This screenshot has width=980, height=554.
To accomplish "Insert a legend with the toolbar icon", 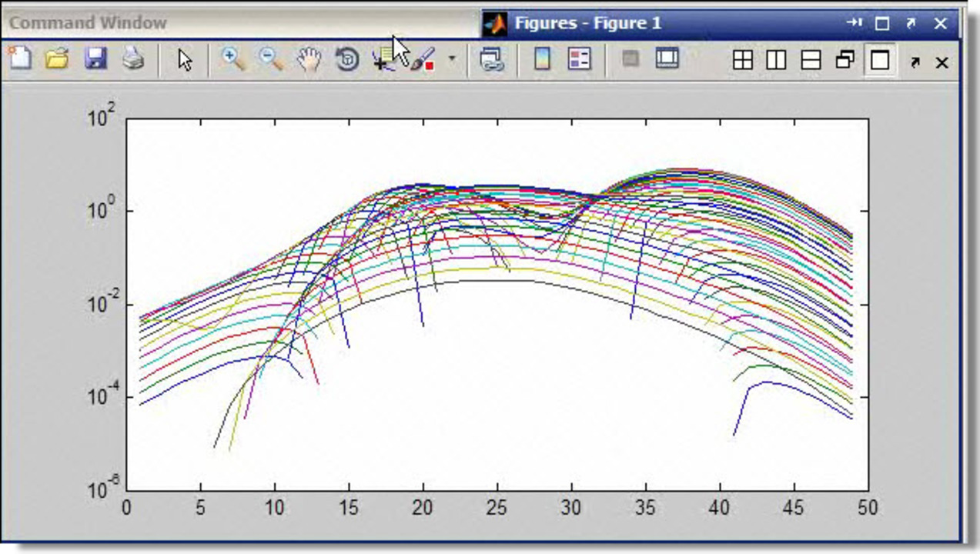I will pyautogui.click(x=579, y=58).
